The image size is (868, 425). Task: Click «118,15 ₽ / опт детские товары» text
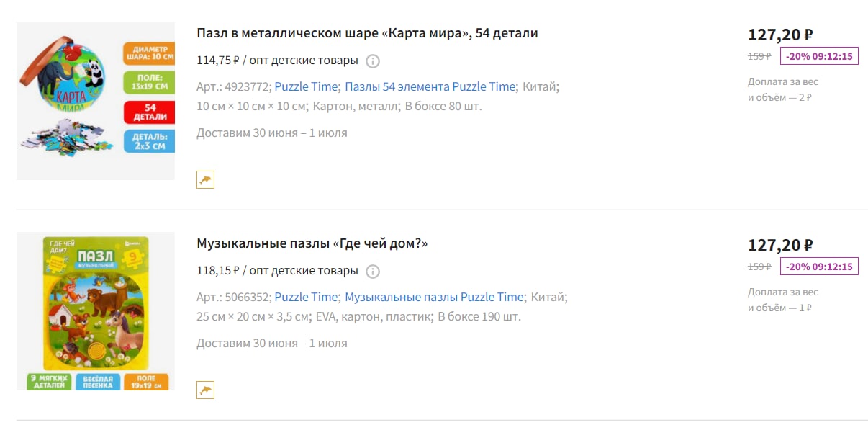tap(277, 271)
